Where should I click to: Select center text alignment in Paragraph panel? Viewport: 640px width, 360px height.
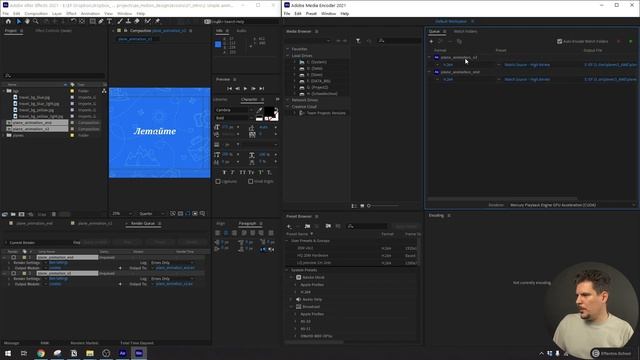point(226,233)
